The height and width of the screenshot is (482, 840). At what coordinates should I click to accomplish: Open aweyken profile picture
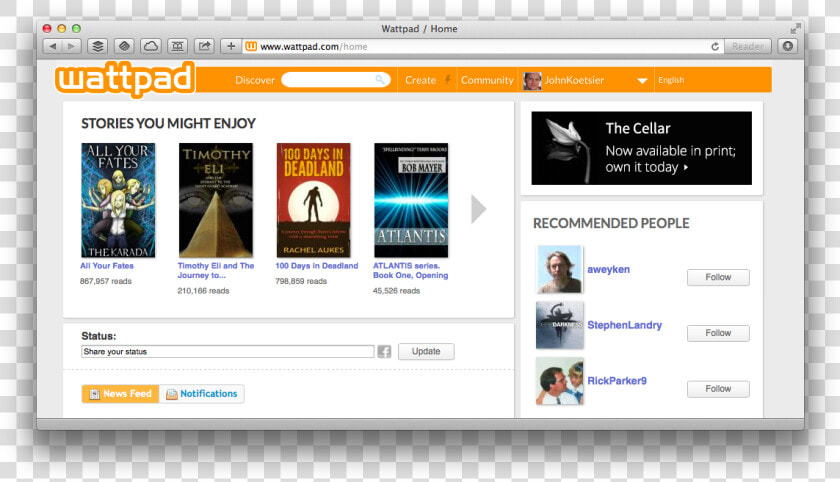[559, 269]
